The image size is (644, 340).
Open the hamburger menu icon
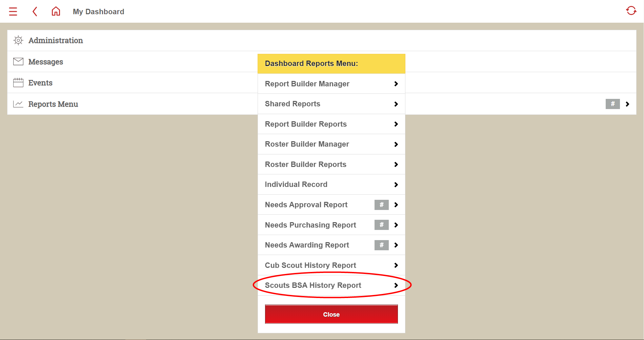pos(13,12)
